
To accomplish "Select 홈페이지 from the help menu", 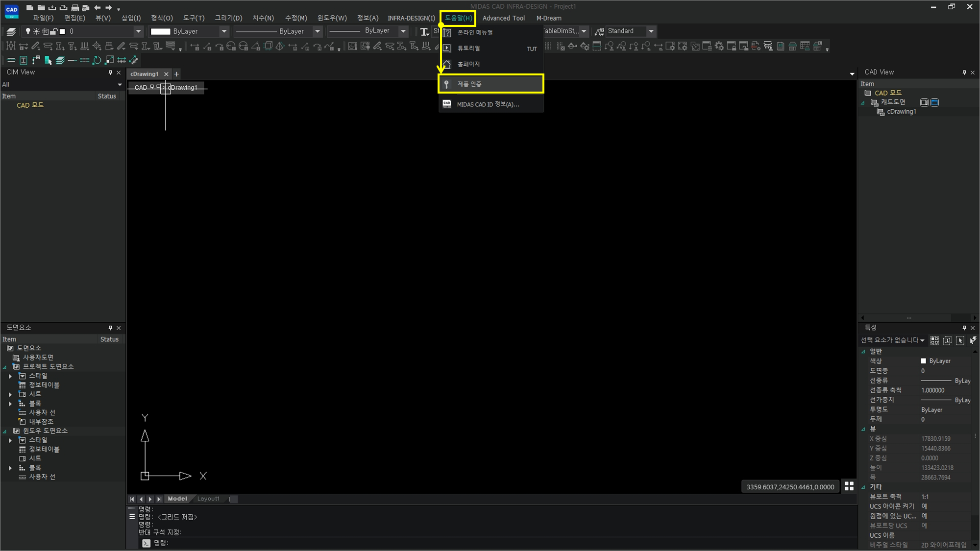I will [491, 64].
